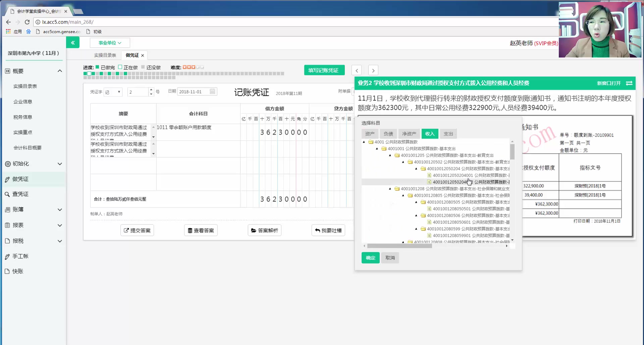Select tree item 4001001208050601
644x345 pixels.
(469, 222)
